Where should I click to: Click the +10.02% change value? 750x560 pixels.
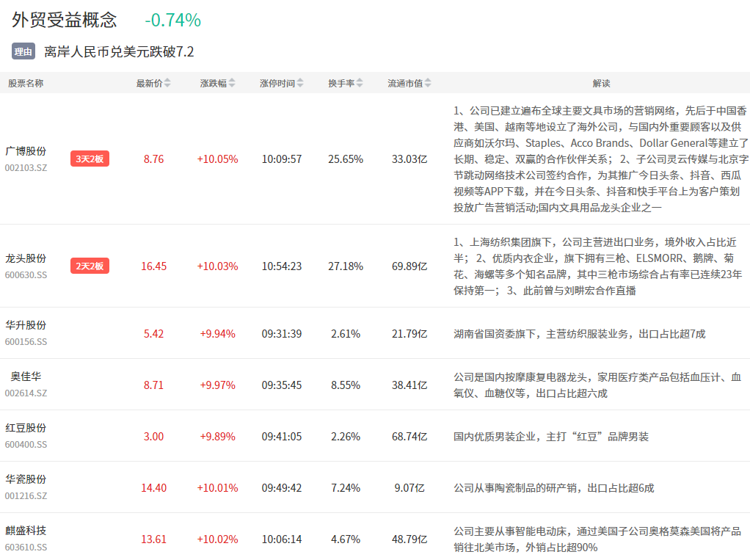coord(218,539)
